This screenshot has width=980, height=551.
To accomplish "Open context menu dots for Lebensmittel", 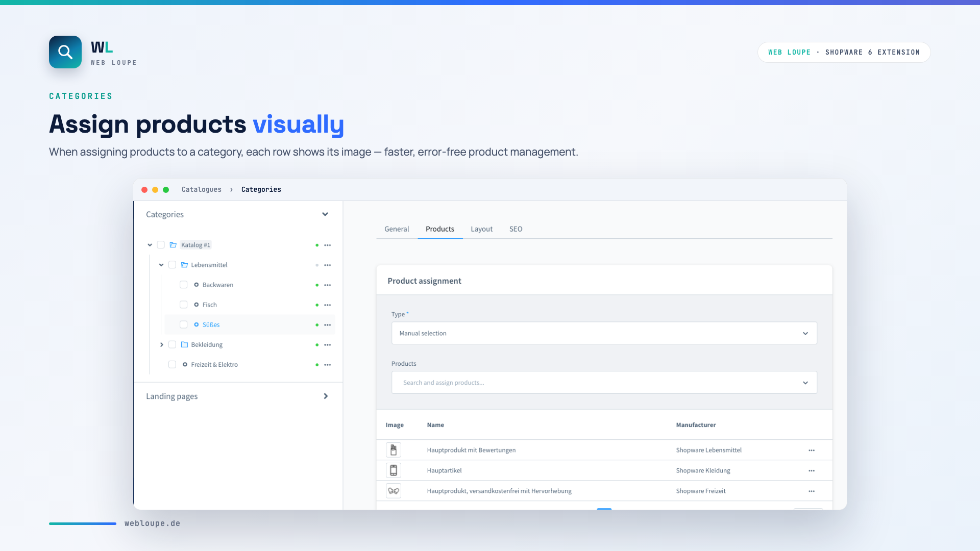I will pyautogui.click(x=328, y=265).
